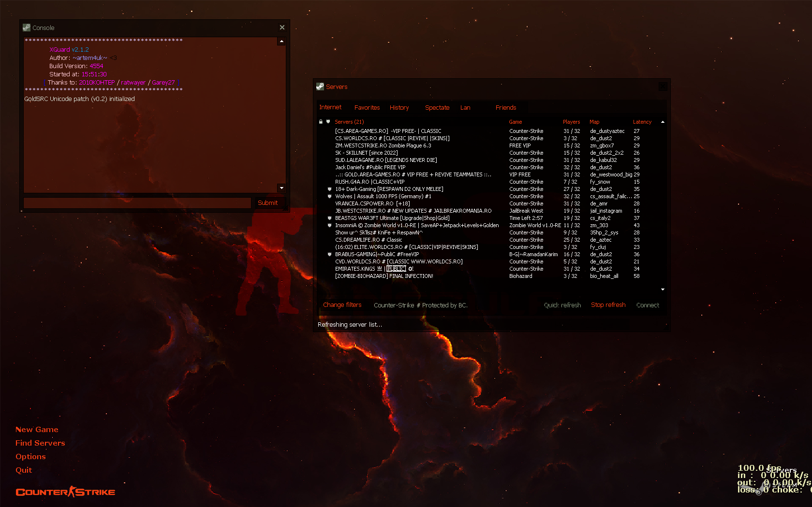Click the shield icon beside InsomniA Zombie World
The height and width of the screenshot is (507, 812).
click(329, 225)
